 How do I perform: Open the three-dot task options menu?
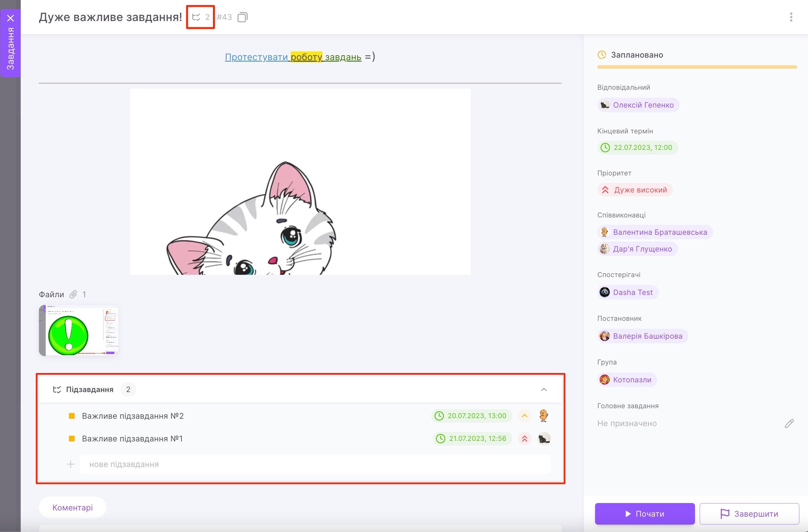tap(791, 17)
